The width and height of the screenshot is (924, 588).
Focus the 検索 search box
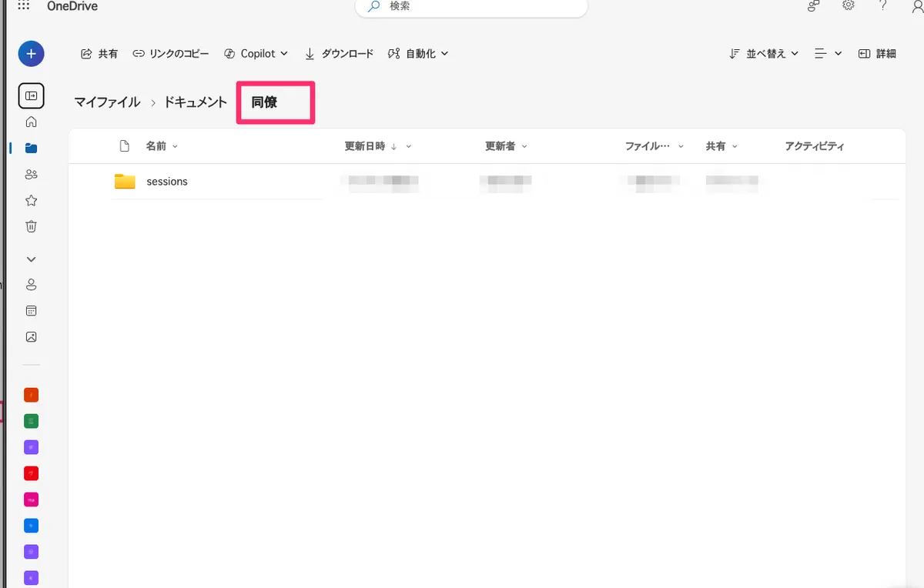[x=471, y=7]
